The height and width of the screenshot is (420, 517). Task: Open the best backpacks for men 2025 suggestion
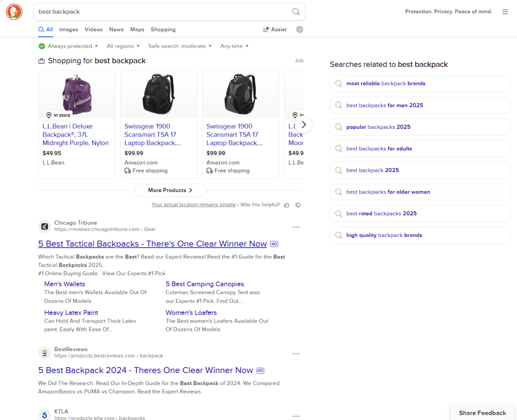(x=420, y=105)
